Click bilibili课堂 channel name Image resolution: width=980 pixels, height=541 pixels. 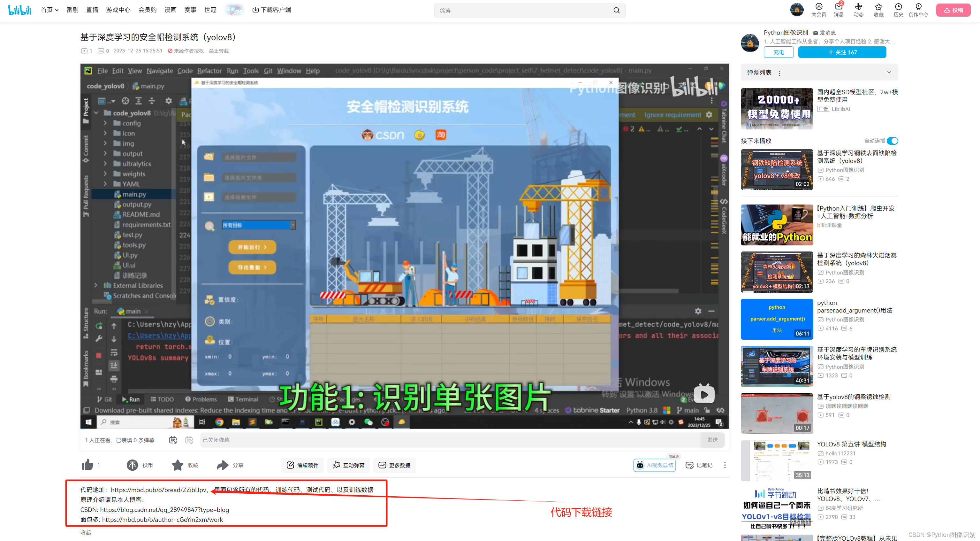point(829,225)
